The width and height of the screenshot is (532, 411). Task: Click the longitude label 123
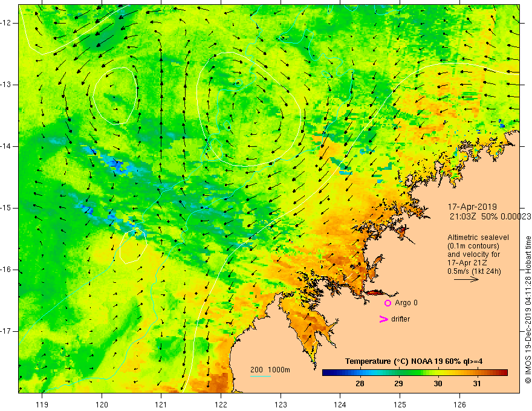281,404
